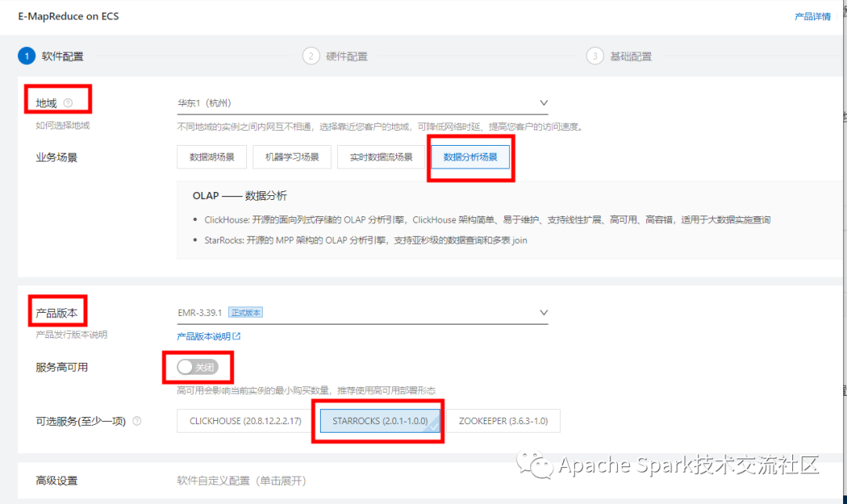The width and height of the screenshot is (847, 504).
Task: Click the 高级设置 label
Action: pos(56,480)
